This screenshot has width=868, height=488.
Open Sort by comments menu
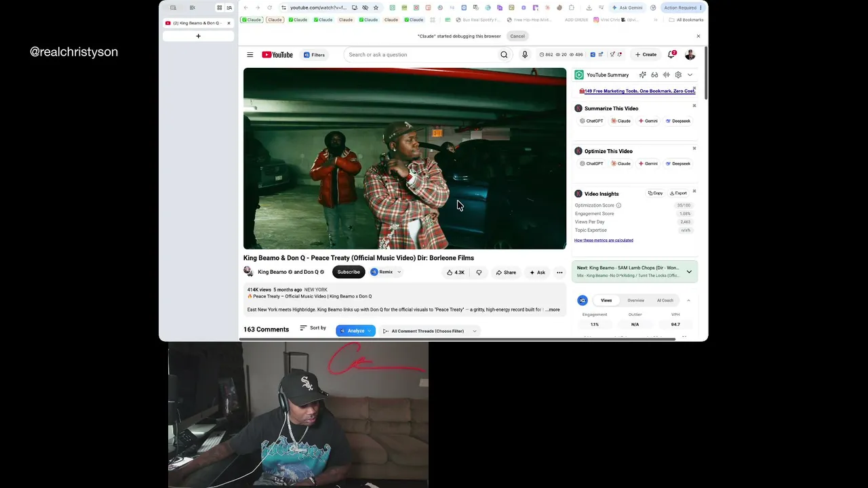pos(313,328)
